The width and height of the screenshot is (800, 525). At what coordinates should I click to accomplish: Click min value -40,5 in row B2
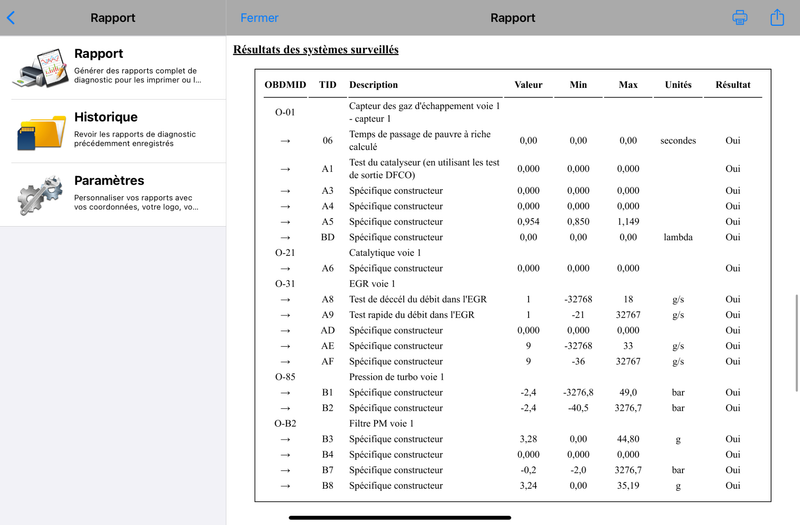[578, 408]
